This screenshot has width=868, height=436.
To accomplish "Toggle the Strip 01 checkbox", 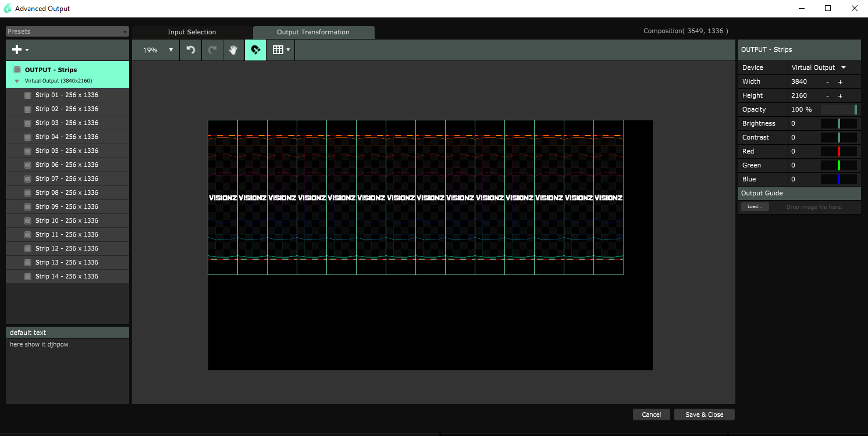I will [x=27, y=95].
